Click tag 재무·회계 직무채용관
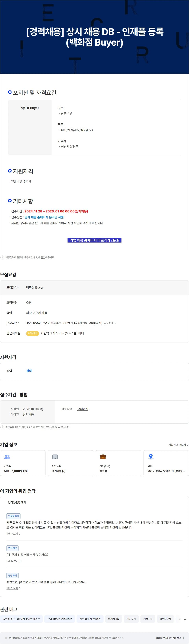 [x=90, y=619]
